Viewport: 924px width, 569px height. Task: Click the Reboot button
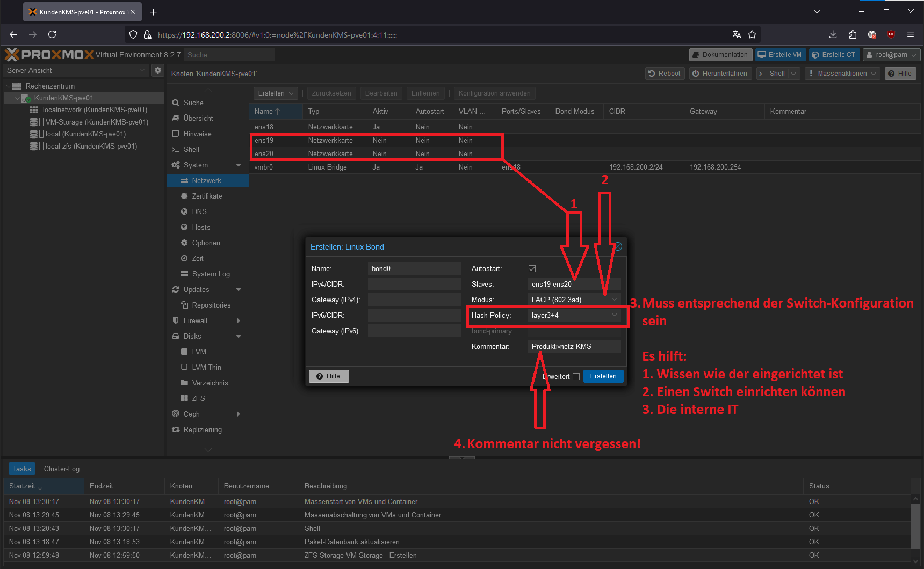tap(665, 74)
